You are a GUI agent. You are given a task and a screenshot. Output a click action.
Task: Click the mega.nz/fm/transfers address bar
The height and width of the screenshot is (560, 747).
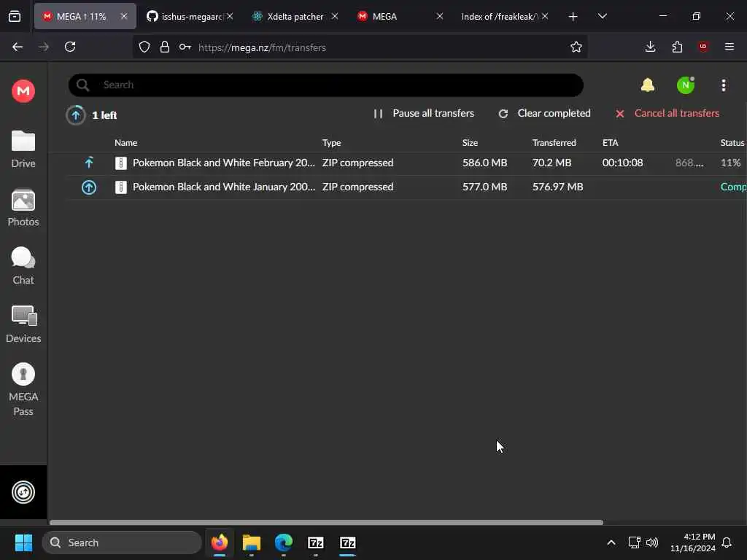point(360,47)
